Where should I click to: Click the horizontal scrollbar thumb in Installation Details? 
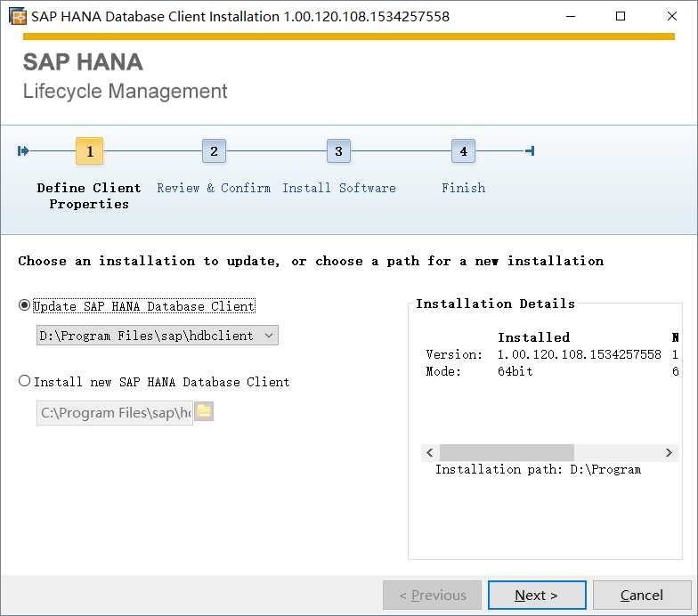point(507,452)
